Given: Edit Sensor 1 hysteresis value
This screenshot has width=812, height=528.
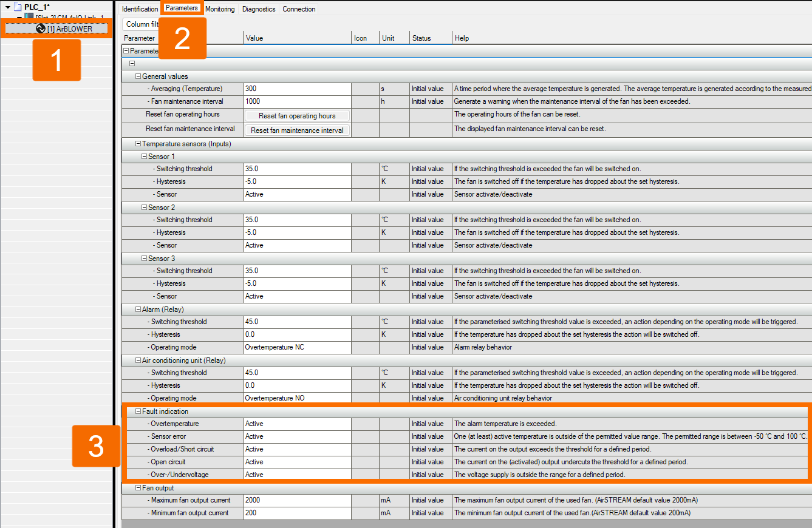Looking at the screenshot, I should coord(297,181).
